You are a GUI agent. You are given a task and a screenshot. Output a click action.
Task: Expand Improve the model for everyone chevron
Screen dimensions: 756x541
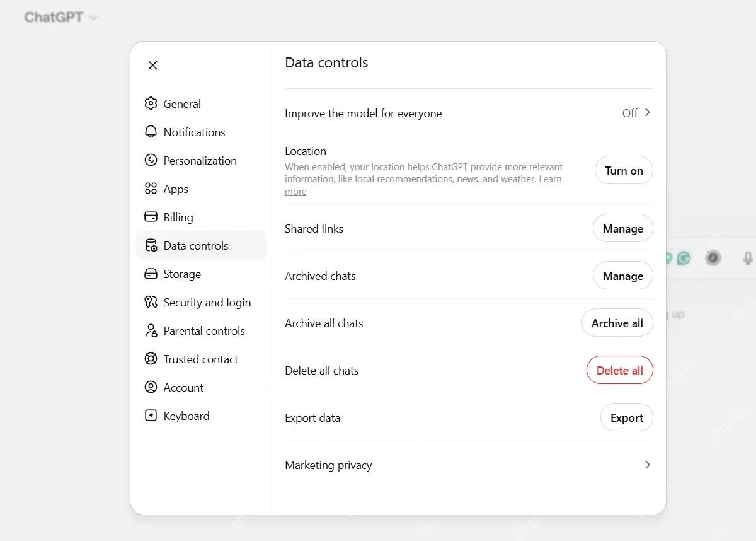pos(648,113)
